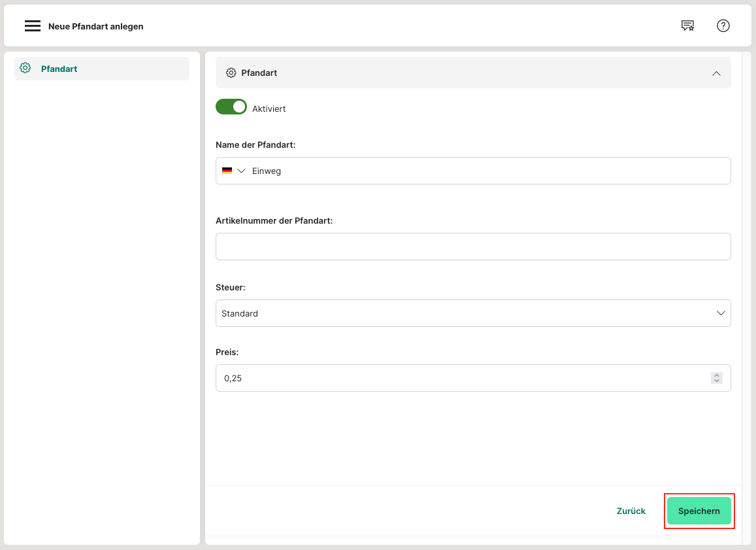Decrease the Preis value with the down arrow
756x550 pixels.
click(717, 381)
